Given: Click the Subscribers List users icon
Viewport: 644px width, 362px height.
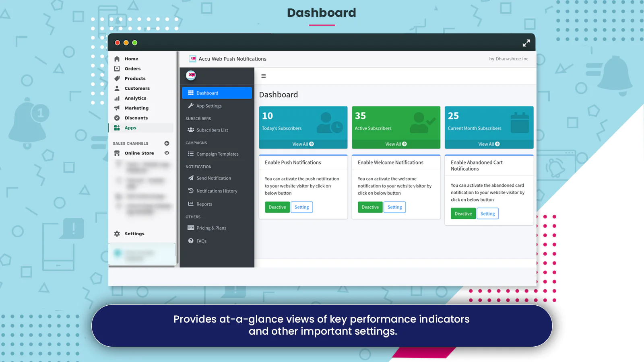Looking at the screenshot, I should (x=191, y=130).
